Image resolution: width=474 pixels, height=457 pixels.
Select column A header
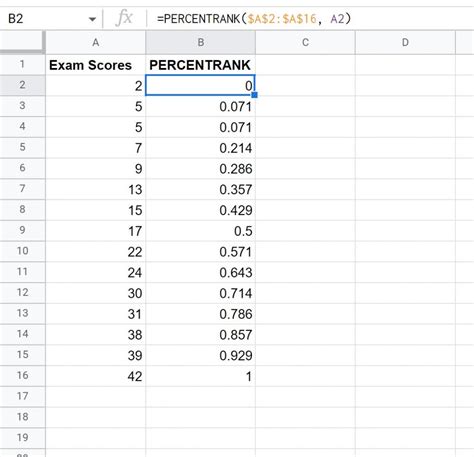tap(96, 42)
